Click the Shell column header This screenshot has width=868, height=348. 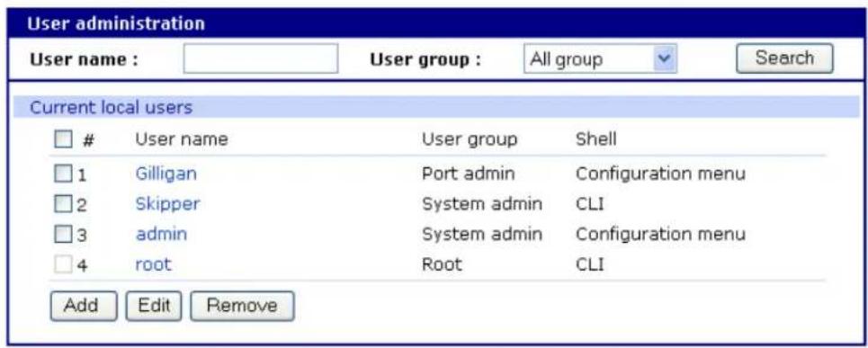pos(596,138)
